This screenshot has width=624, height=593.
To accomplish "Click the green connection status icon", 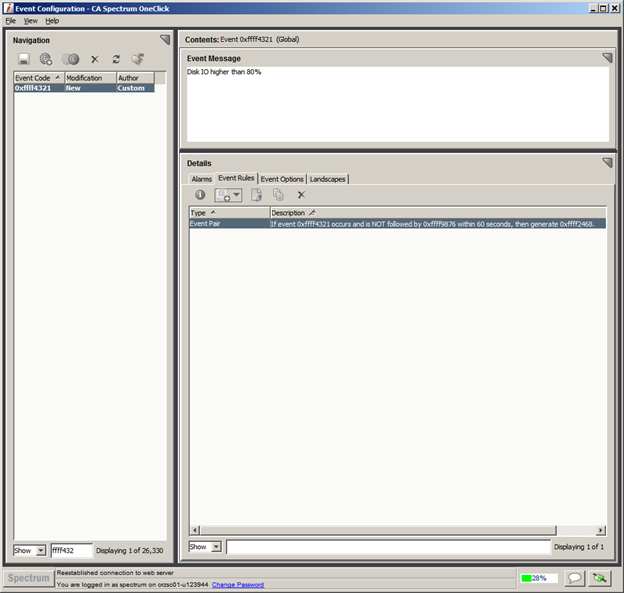I will 599,578.
